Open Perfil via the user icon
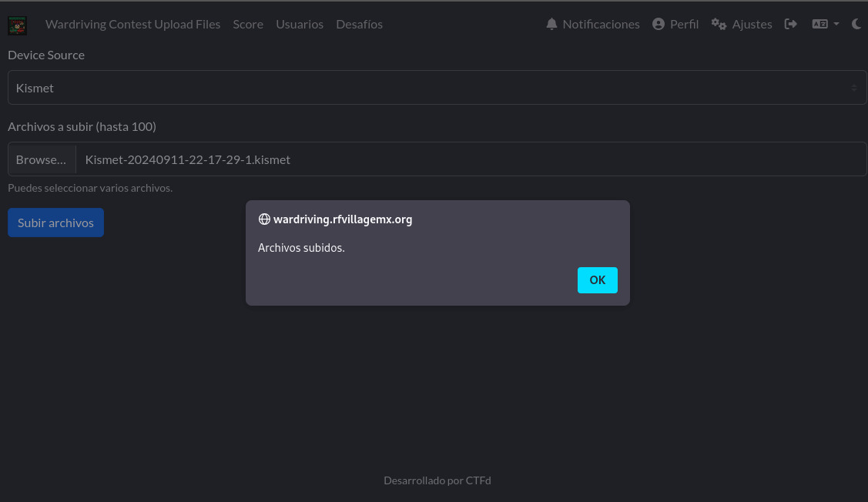This screenshot has width=868, height=502. 658,24
